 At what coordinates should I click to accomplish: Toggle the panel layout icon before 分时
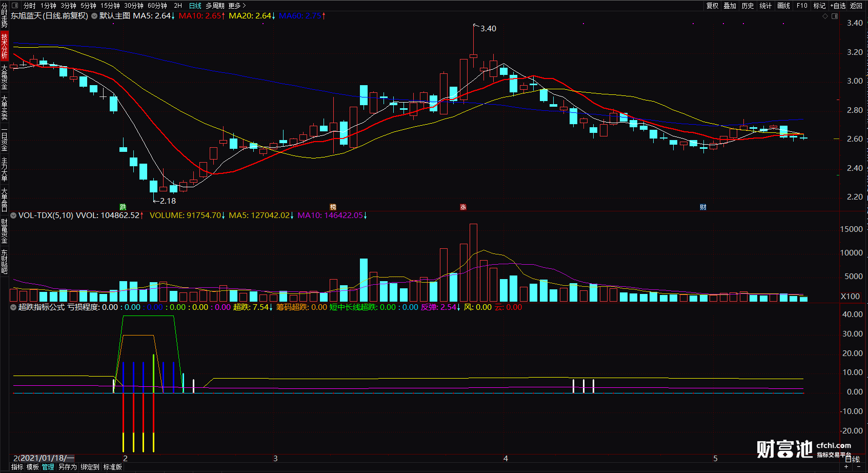15,6
